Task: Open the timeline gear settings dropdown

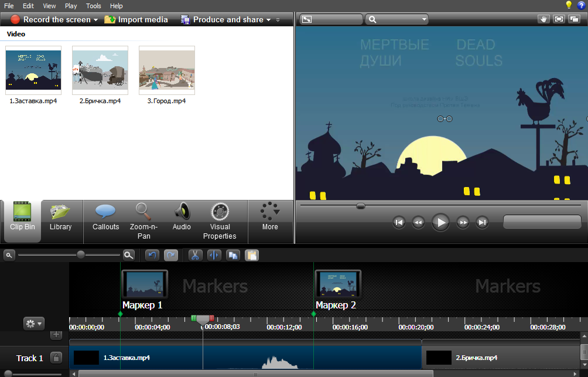Action: 34,324
